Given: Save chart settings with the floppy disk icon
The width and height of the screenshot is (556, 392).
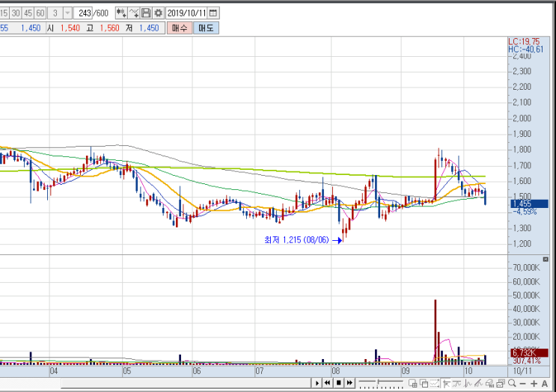Looking at the screenshot, I should tap(146, 13).
